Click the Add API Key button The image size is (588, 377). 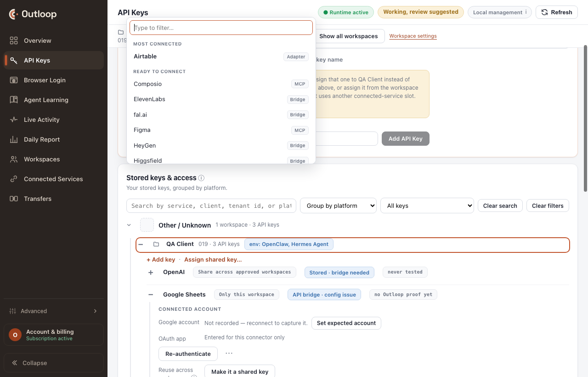[x=405, y=138]
